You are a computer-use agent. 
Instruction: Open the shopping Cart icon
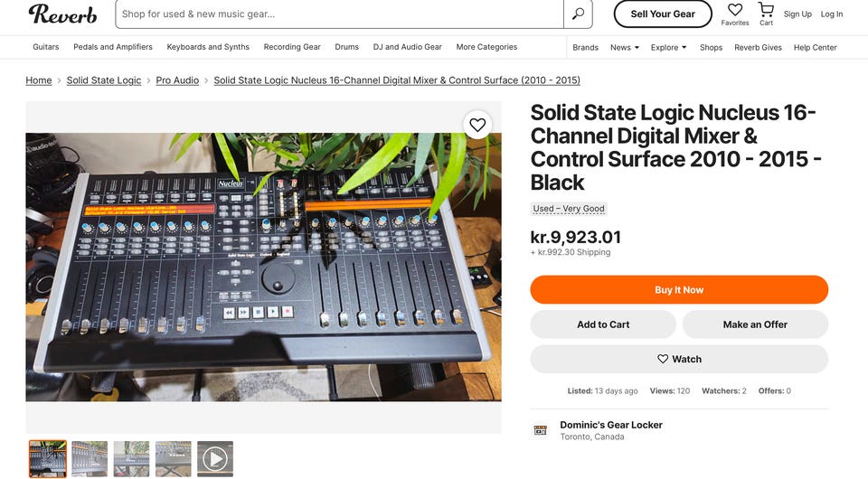(x=766, y=11)
